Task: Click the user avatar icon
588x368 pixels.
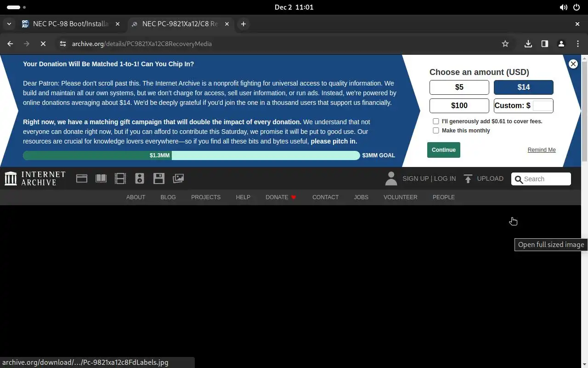Action: pyautogui.click(x=391, y=178)
